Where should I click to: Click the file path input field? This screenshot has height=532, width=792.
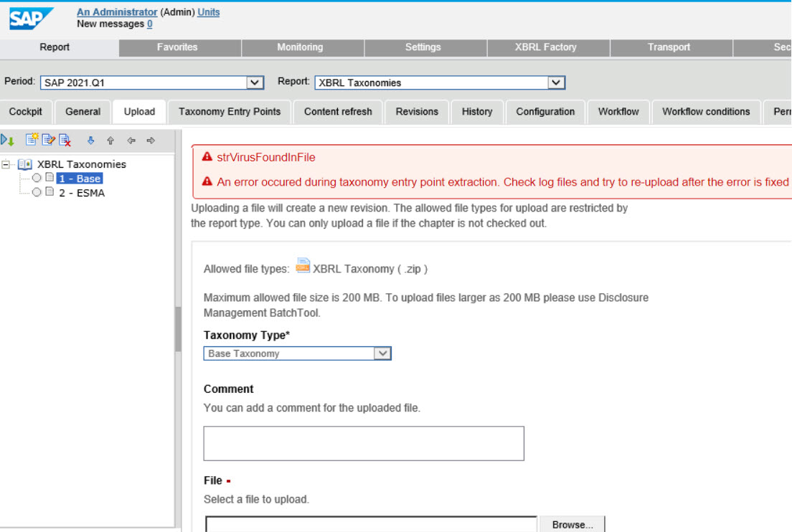[x=372, y=524]
